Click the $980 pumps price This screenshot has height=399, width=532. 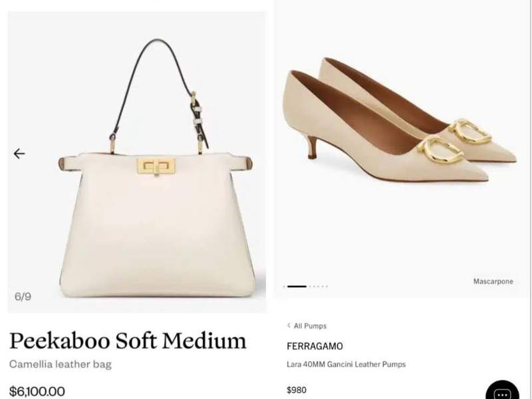tap(297, 390)
